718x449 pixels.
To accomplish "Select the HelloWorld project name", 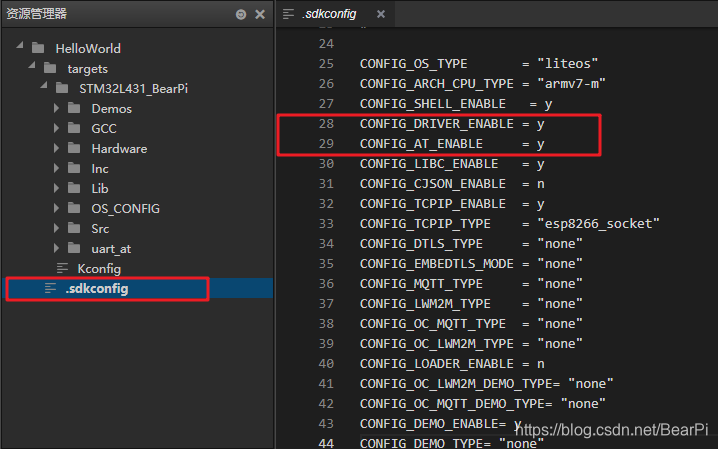I will (x=88, y=49).
